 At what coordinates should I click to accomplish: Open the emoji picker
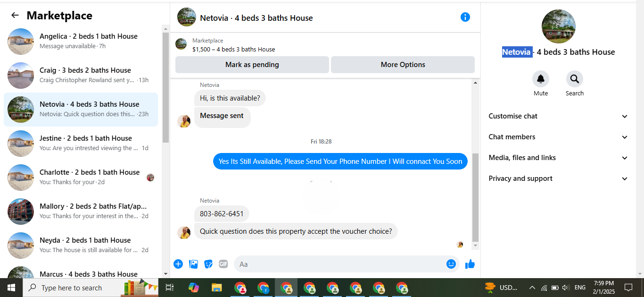pyautogui.click(x=451, y=264)
